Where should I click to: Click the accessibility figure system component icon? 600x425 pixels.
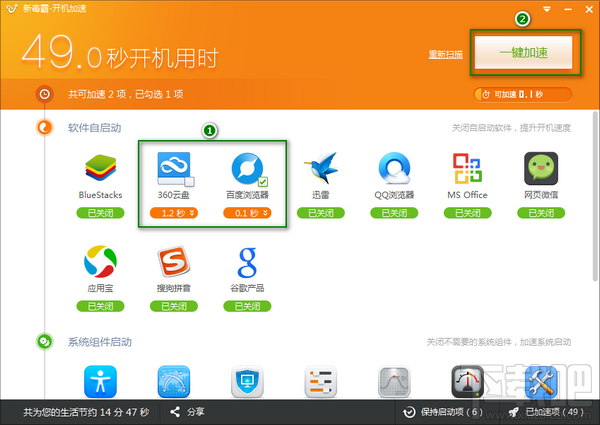100,381
